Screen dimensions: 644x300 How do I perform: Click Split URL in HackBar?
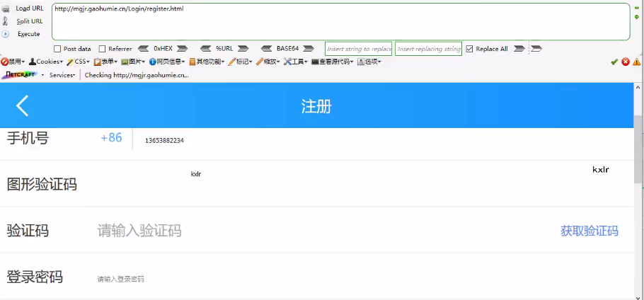(x=29, y=21)
